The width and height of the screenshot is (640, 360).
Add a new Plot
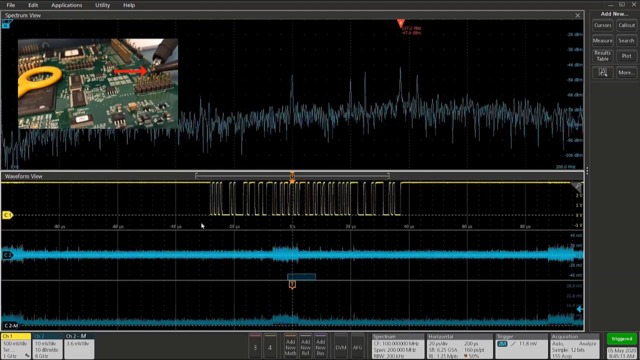627,56
